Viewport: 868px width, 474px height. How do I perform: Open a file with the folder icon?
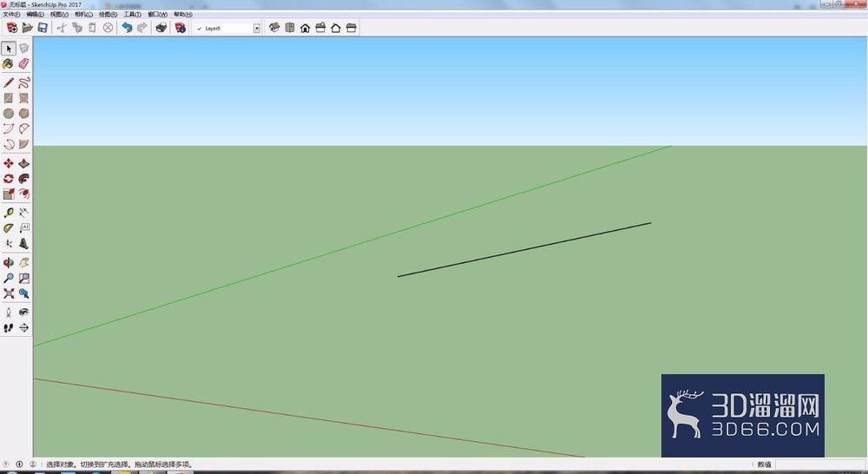pyautogui.click(x=27, y=28)
